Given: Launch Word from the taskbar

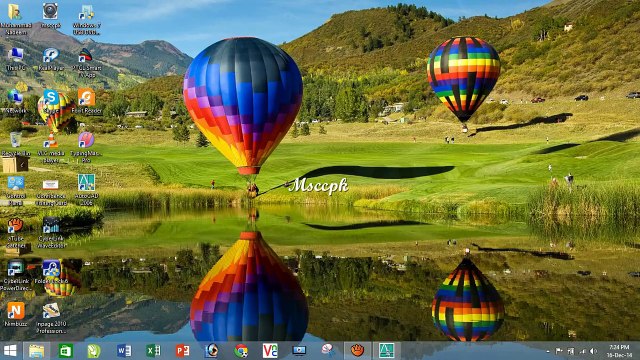Looking at the screenshot, I should pyautogui.click(x=124, y=351).
